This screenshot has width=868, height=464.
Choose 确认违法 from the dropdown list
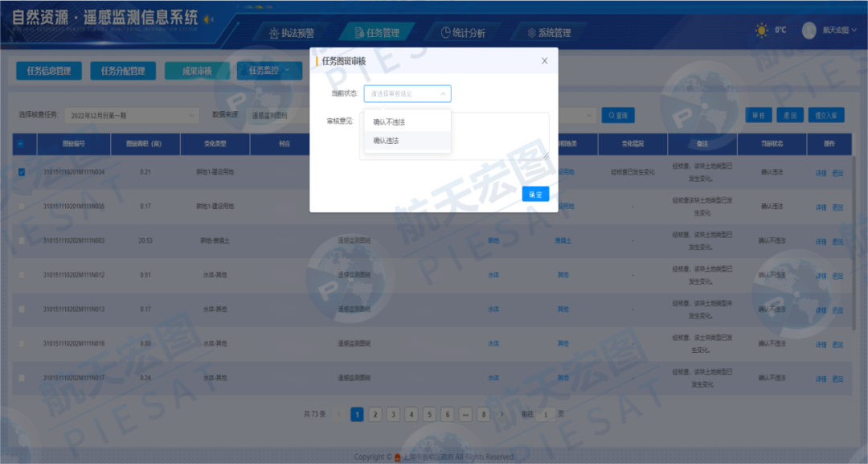pos(387,141)
